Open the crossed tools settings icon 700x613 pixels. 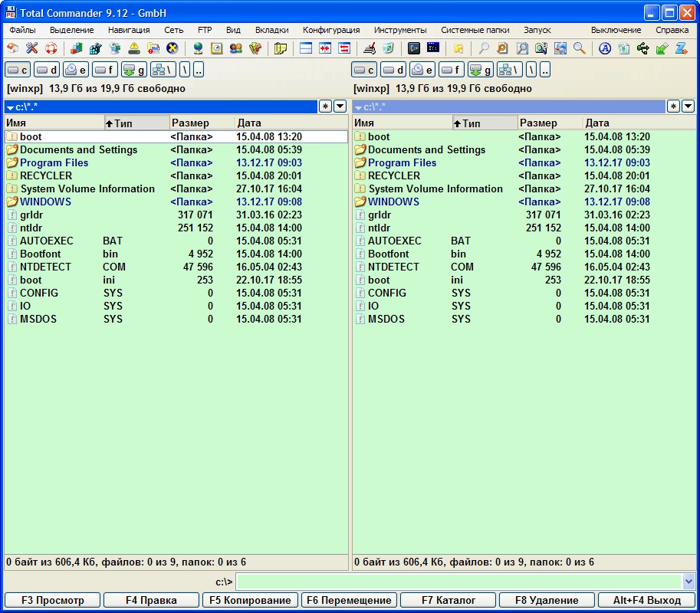pos(31,48)
